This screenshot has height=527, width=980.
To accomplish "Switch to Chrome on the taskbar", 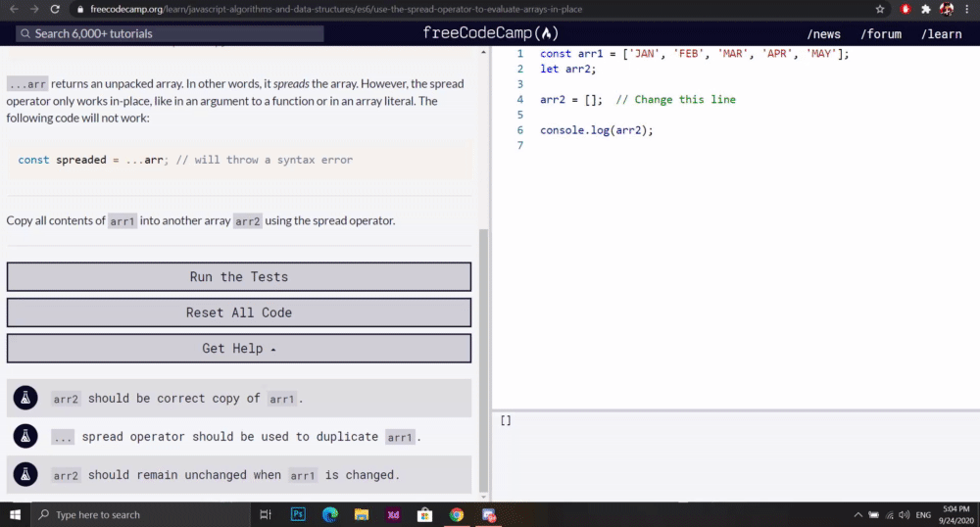I will 457,514.
